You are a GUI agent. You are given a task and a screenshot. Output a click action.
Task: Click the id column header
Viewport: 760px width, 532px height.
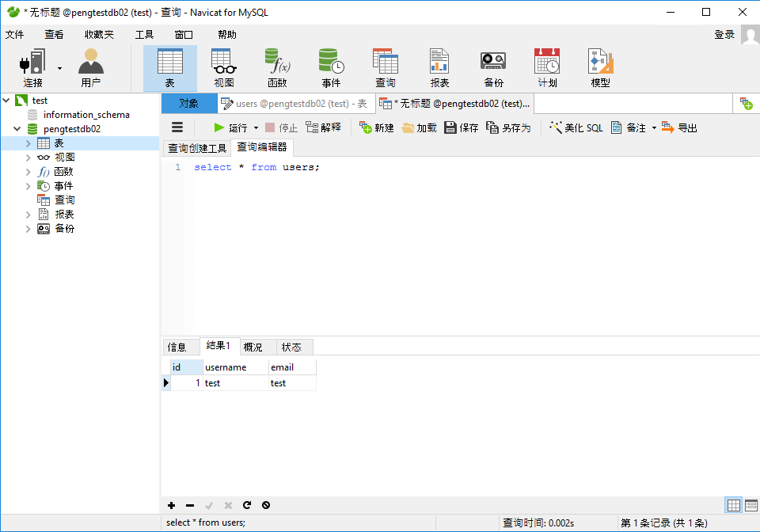tap(187, 367)
